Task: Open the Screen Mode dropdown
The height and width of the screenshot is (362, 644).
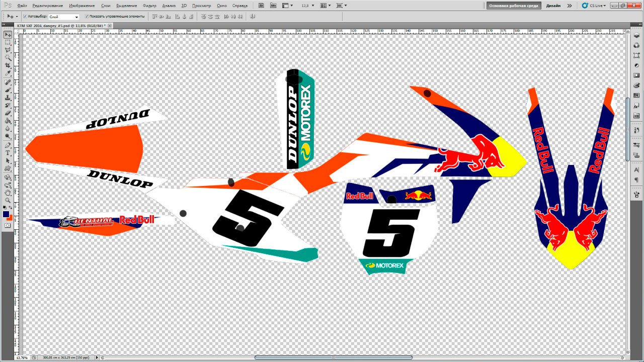Action: [x=341, y=6]
